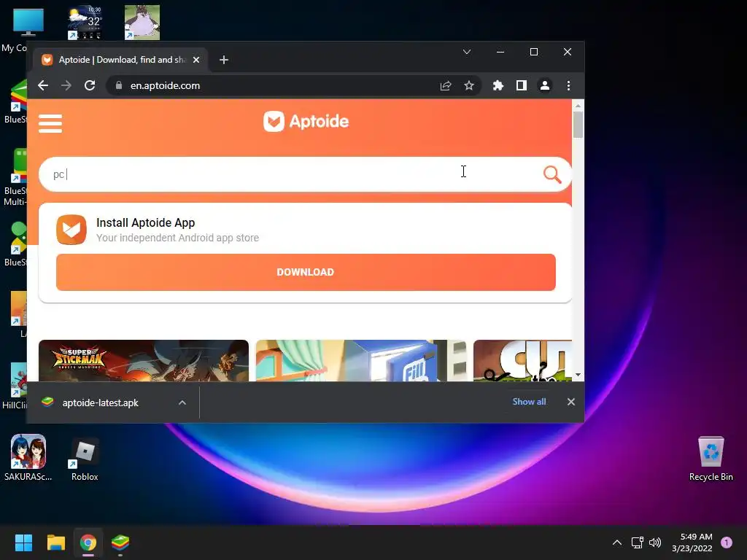Viewport: 747px width, 560px height.
Task: Click the padlock site info icon
Action: 119,85
